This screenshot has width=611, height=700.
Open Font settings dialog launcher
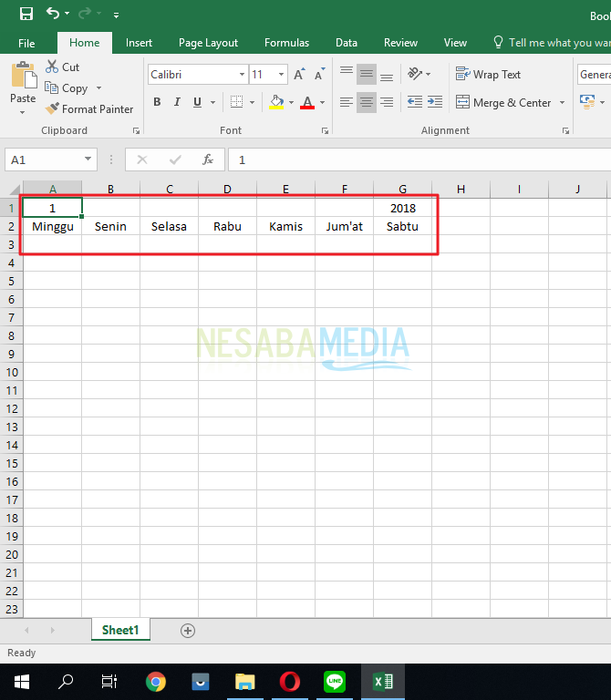[x=326, y=131]
